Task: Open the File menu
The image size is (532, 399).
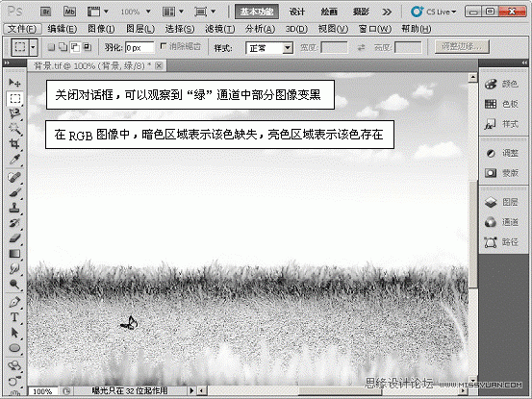Action: (22, 29)
